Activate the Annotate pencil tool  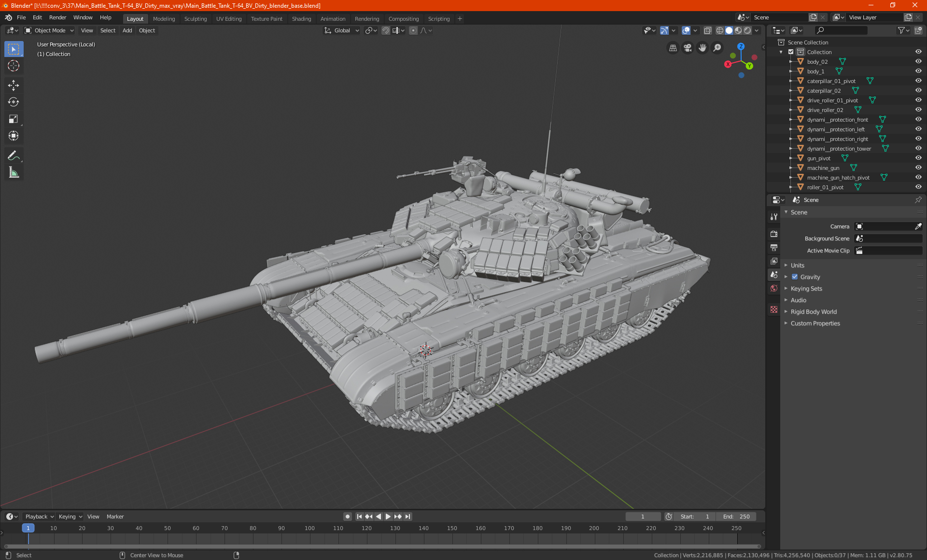14,155
